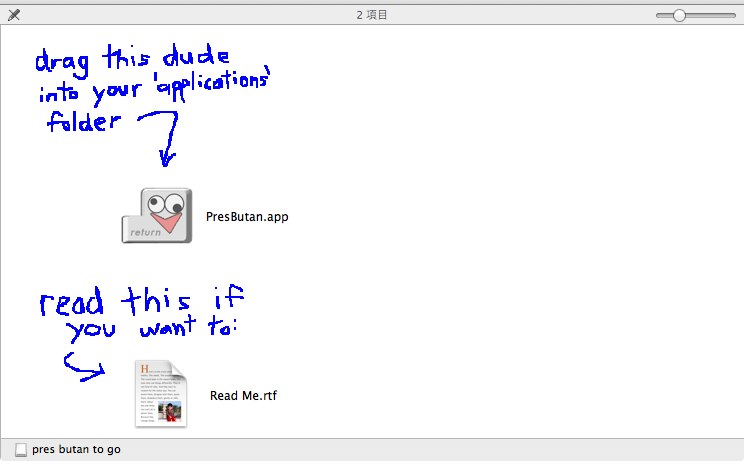
Task: Click the Read Me.rtf document icon
Action: (x=161, y=394)
